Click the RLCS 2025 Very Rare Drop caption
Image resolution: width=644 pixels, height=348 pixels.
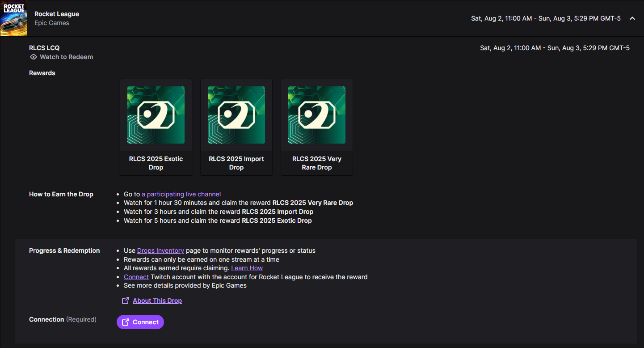(317, 163)
